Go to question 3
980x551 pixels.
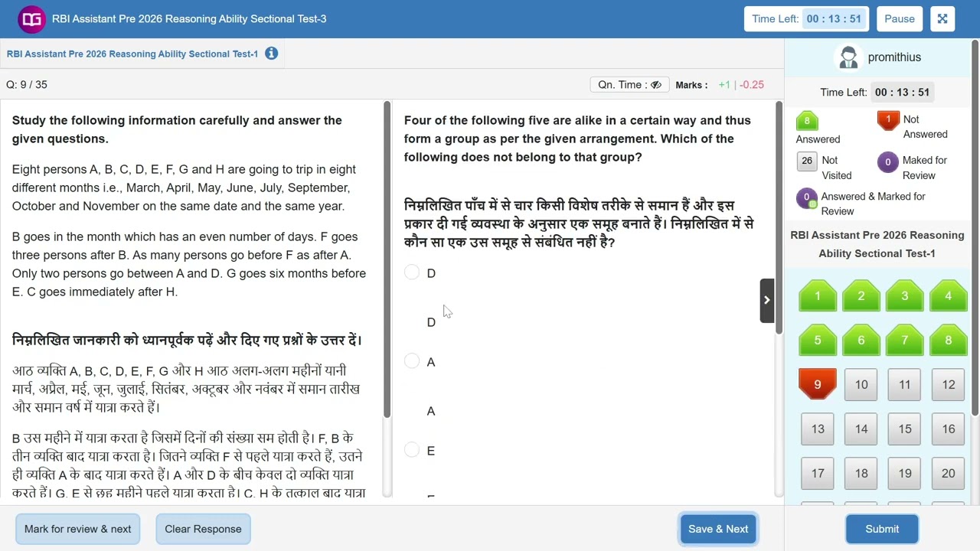[x=905, y=296]
